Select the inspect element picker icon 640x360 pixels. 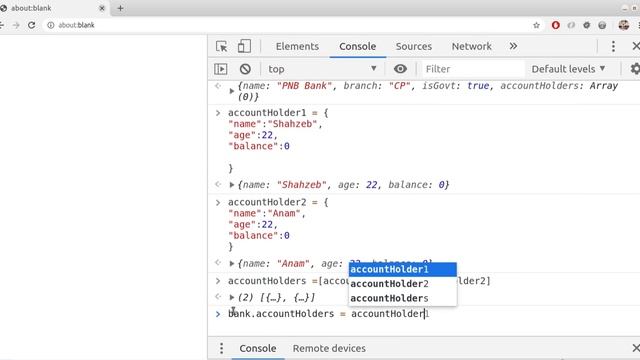pos(222,47)
